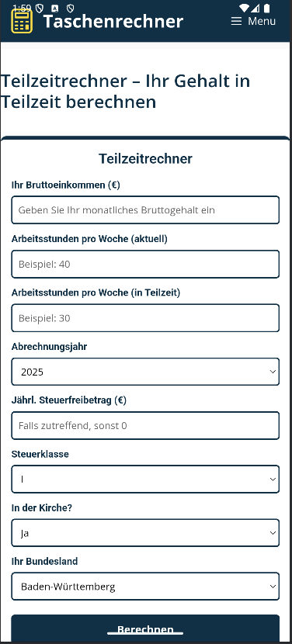Click the Berechnen button
Viewport: 292px width, 644px height.
coord(145,628)
